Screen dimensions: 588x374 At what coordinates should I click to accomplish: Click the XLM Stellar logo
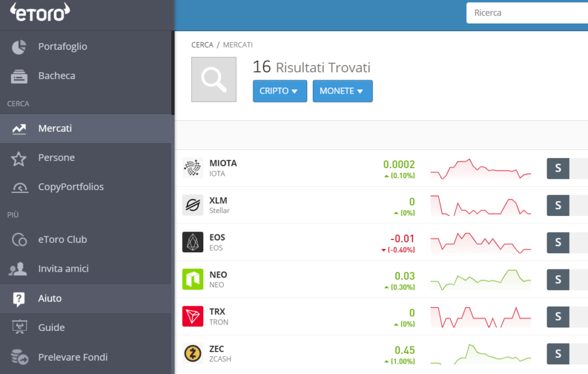click(193, 205)
